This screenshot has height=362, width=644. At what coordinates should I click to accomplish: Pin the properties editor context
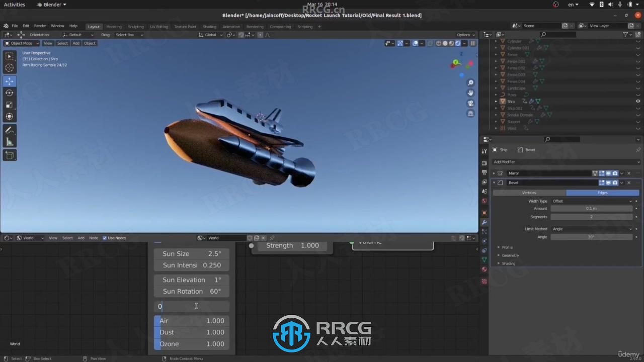point(638,150)
